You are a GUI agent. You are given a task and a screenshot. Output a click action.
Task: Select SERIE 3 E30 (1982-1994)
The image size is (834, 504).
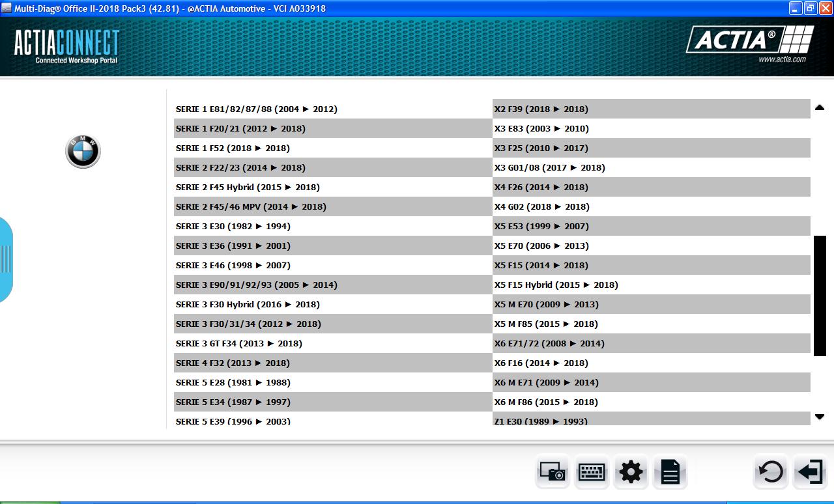coord(333,226)
